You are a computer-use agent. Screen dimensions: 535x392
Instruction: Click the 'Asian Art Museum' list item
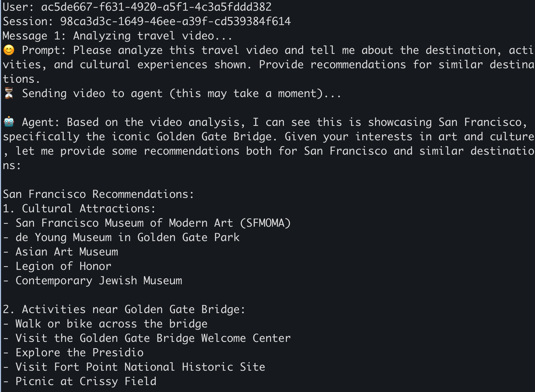(67, 252)
